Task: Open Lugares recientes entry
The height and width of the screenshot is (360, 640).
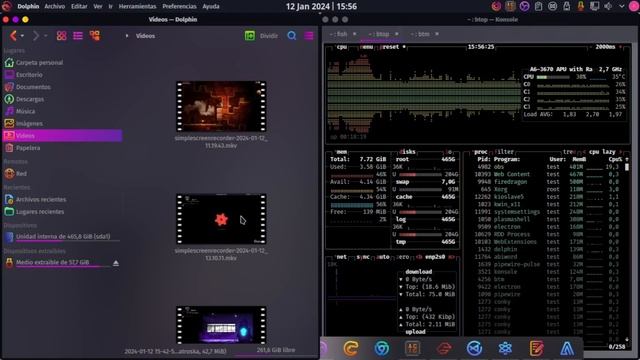Action: 62,212
